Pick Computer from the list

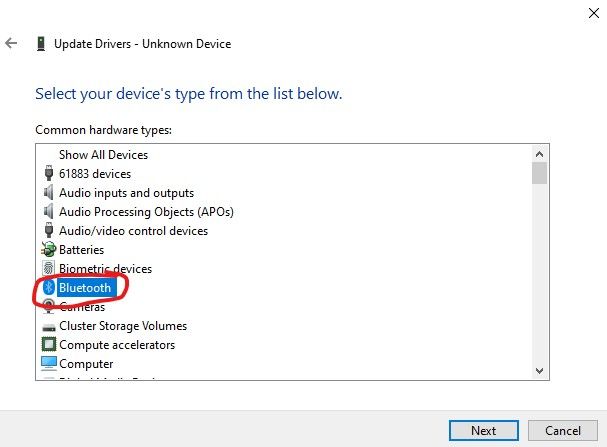pos(86,364)
